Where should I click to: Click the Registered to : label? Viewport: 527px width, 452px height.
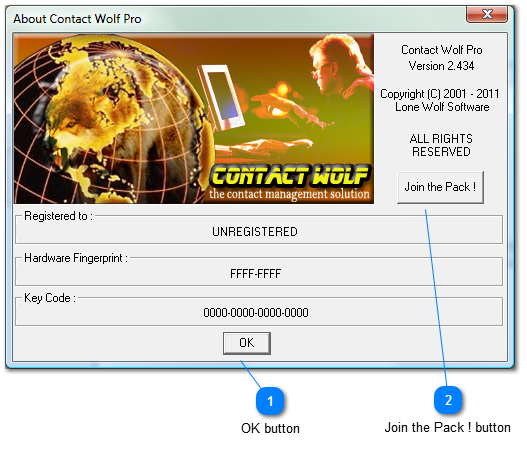58,216
